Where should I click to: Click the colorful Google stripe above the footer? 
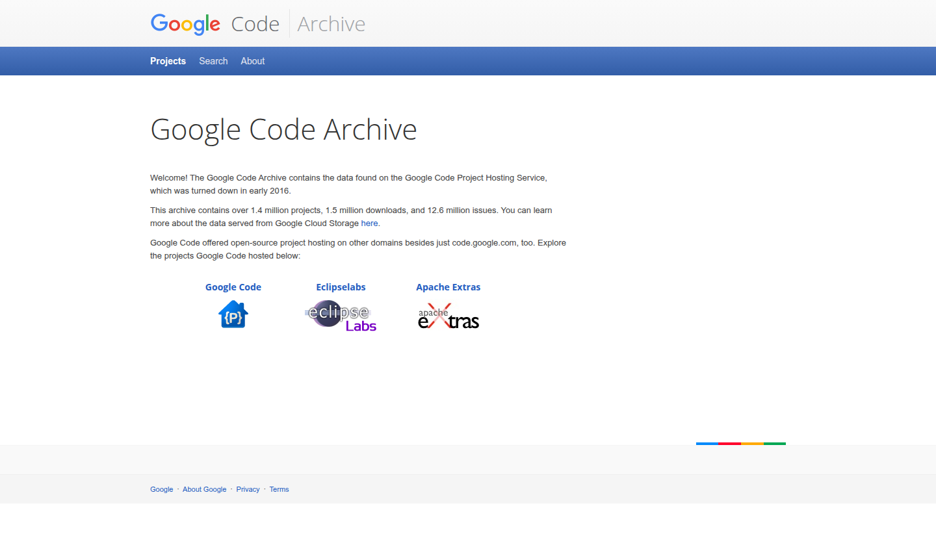click(740, 444)
